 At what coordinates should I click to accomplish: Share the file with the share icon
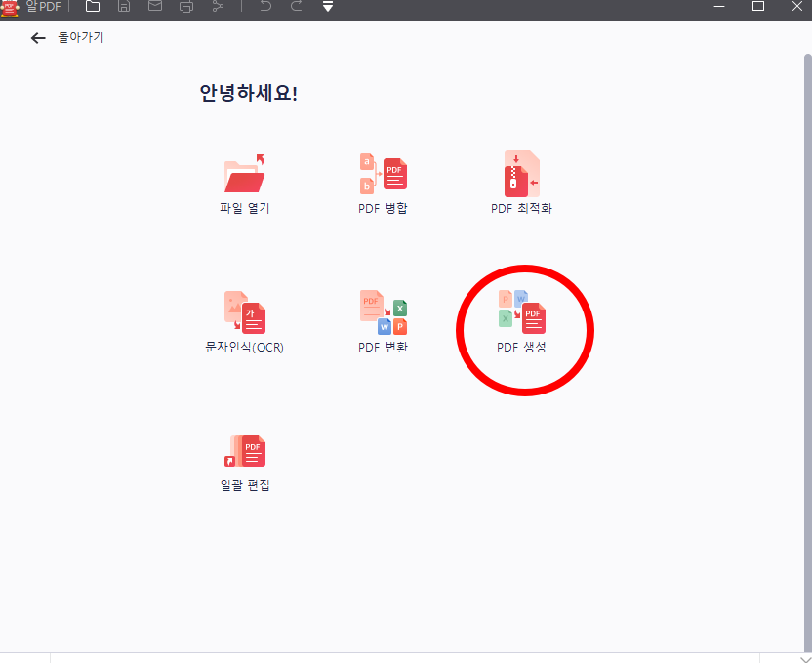pyautogui.click(x=217, y=7)
